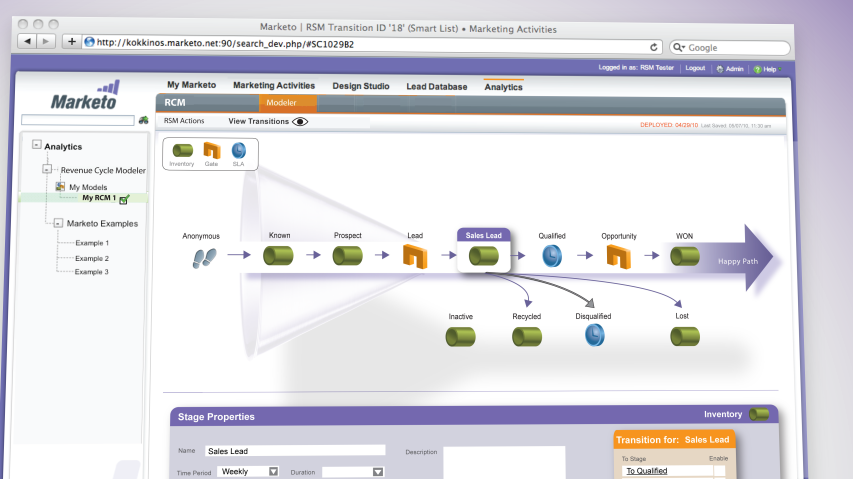Collapse the Marketo Examples tree node

[x=58, y=223]
